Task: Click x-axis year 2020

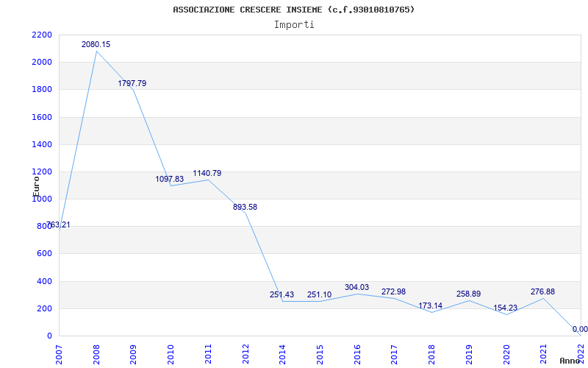Action: pyautogui.click(x=506, y=354)
